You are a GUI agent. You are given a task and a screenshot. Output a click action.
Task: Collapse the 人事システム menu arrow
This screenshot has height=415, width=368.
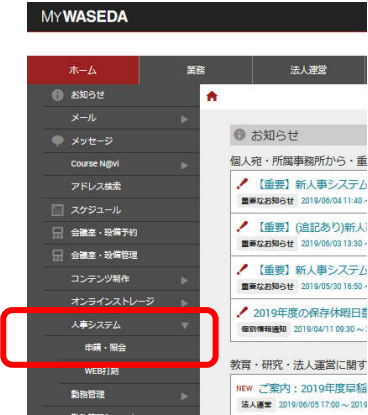coord(184,325)
